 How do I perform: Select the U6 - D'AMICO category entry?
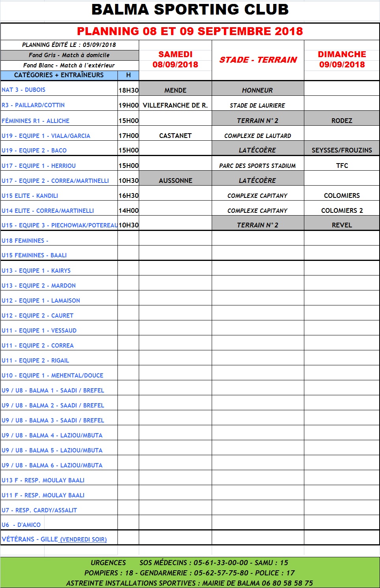click(x=21, y=525)
